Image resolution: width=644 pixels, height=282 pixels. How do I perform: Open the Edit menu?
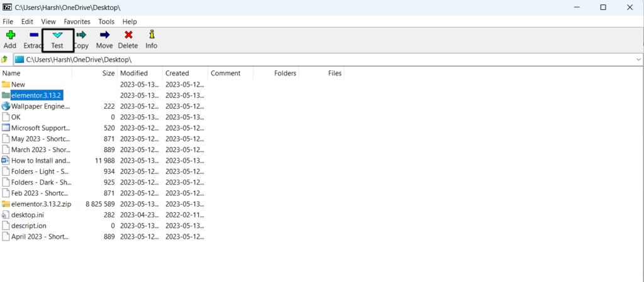click(27, 22)
